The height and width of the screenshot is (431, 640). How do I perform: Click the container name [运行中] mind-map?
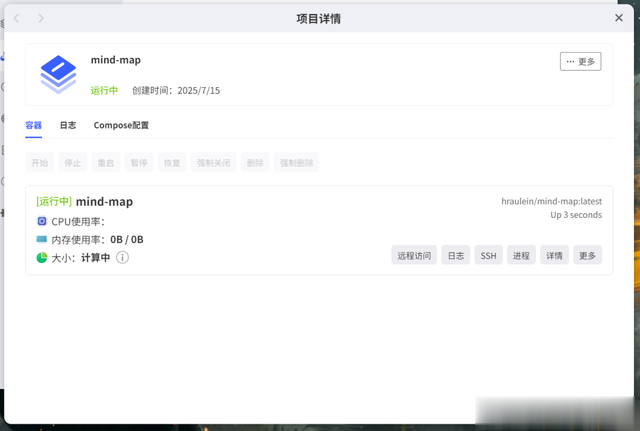click(x=84, y=202)
